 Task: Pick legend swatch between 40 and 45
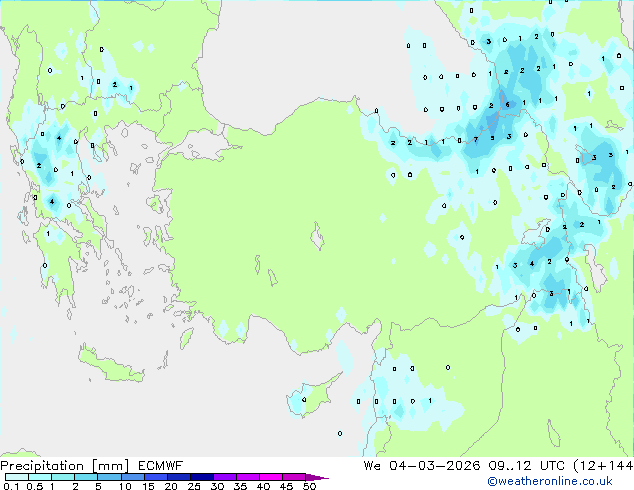[271, 477]
